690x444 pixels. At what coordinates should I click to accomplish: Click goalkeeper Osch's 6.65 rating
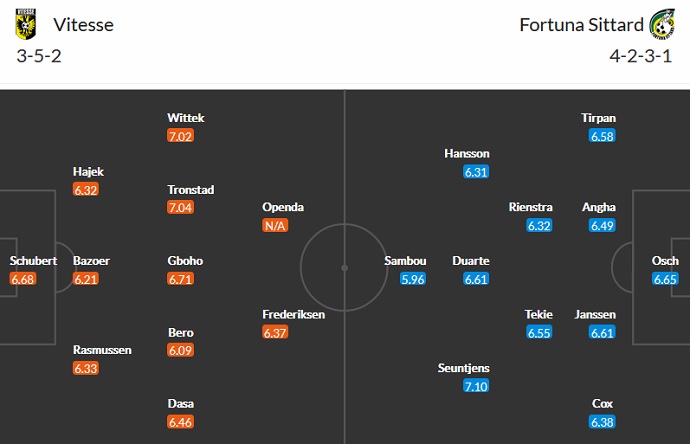[x=666, y=279]
